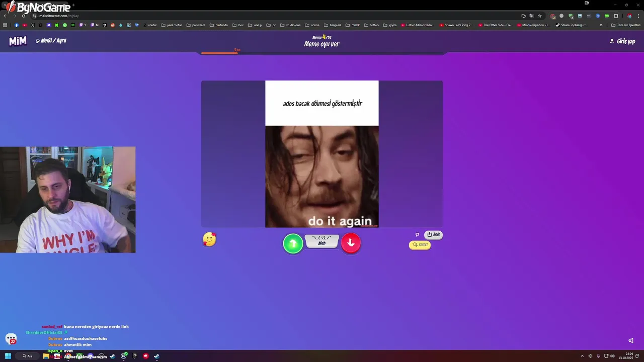Image resolution: width=644 pixels, height=362 pixels.
Task: Click the meme image thumbnail
Action: (322, 154)
